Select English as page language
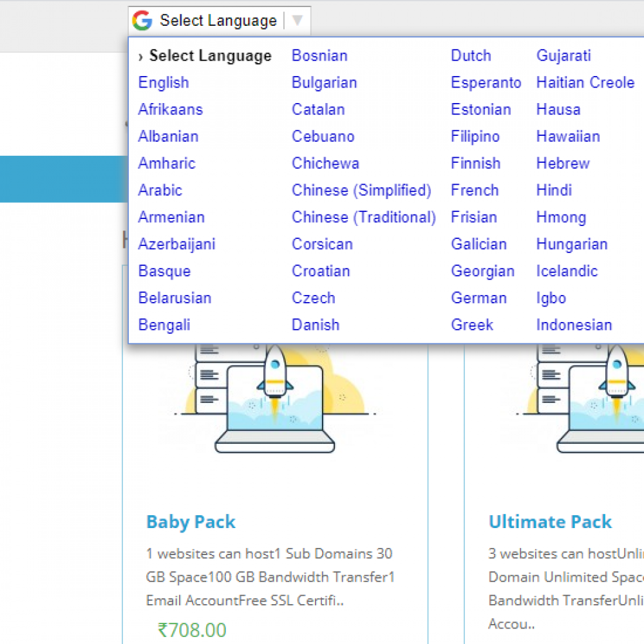Viewport: 644px width, 644px height. (164, 82)
